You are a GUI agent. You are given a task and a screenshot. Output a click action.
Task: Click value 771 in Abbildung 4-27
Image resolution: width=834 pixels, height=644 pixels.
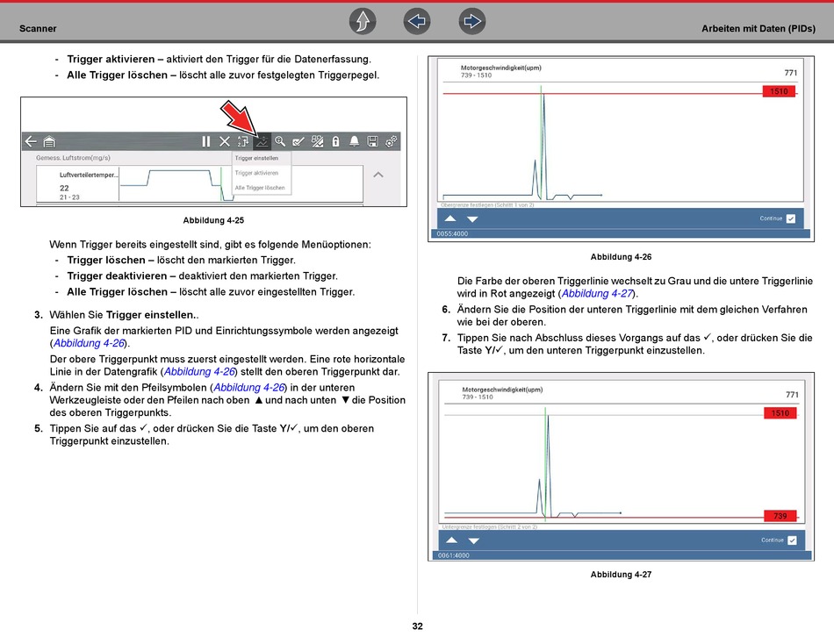click(x=792, y=395)
